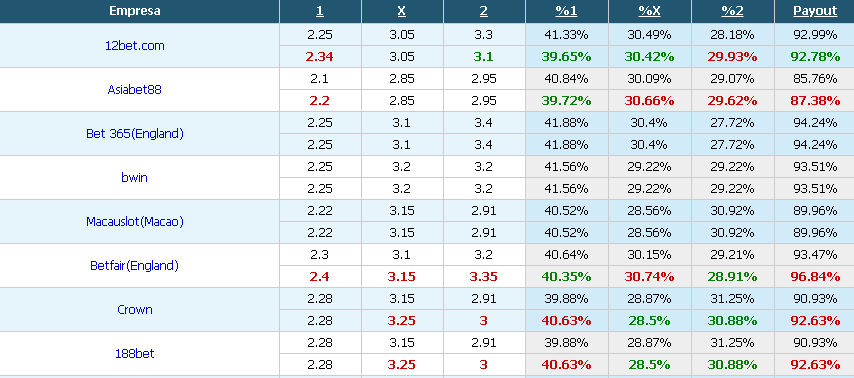Sort table by %1 header
This screenshot has width=854, height=378.
click(x=566, y=11)
